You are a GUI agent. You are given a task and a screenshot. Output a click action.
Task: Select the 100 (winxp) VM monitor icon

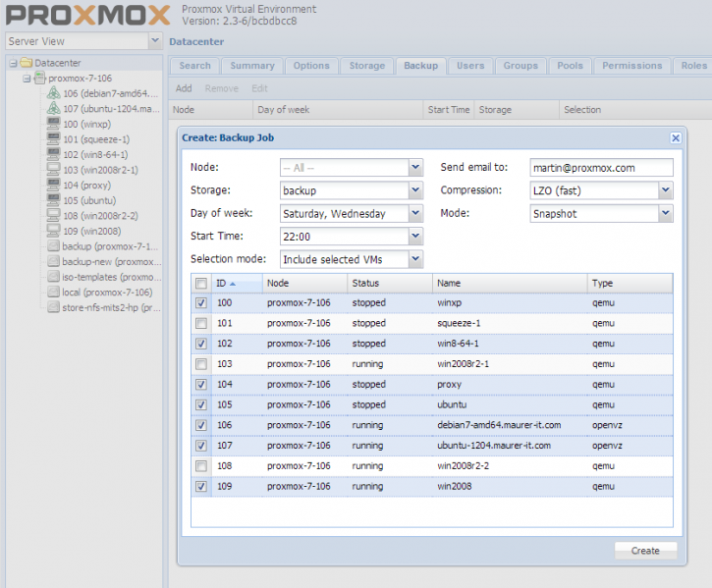54,124
